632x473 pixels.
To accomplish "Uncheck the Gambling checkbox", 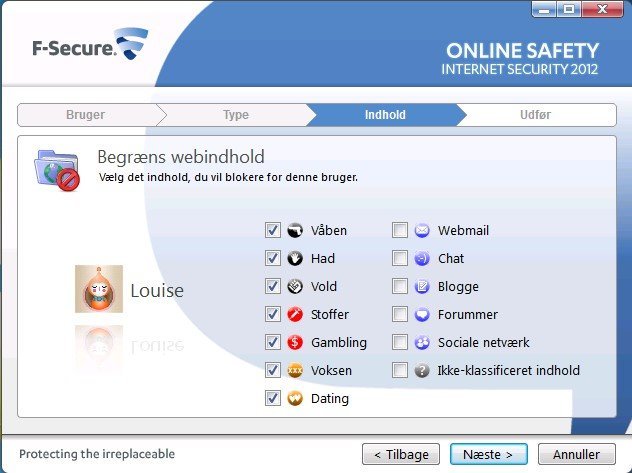I will point(272,342).
